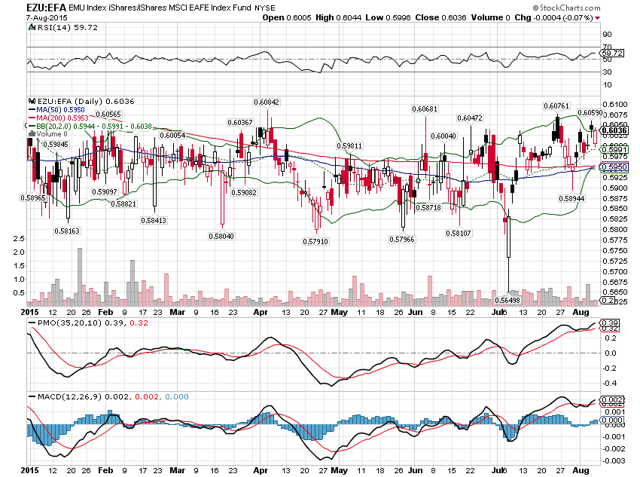The height and width of the screenshot is (477, 640).
Task: Click the 0.57910 low price label
Action: pos(316,242)
